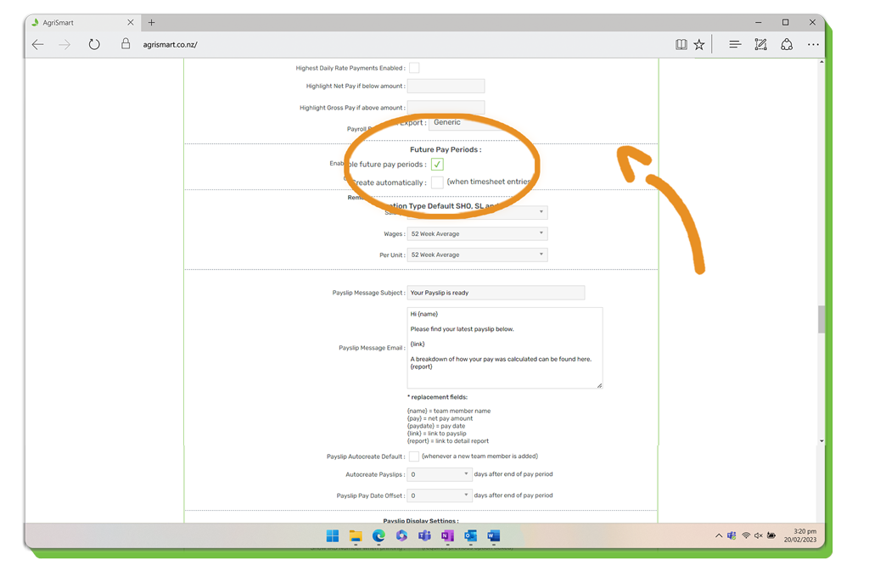This screenshot has height=588, width=869.
Task: Open the reading view book icon
Action: 681,45
